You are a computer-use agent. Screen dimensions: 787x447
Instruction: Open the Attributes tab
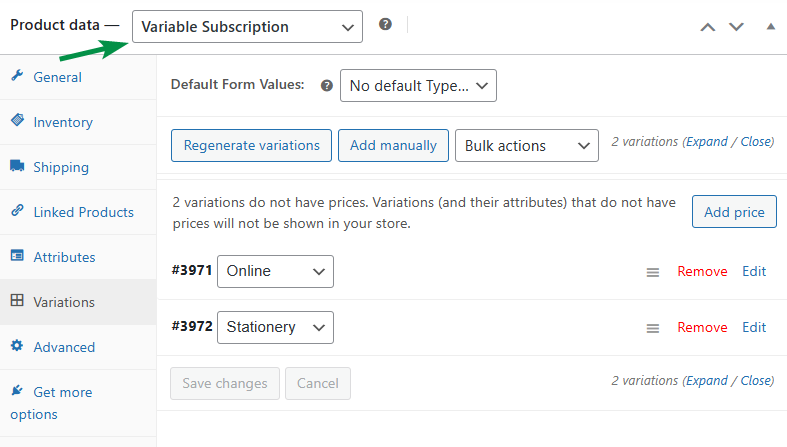64,257
